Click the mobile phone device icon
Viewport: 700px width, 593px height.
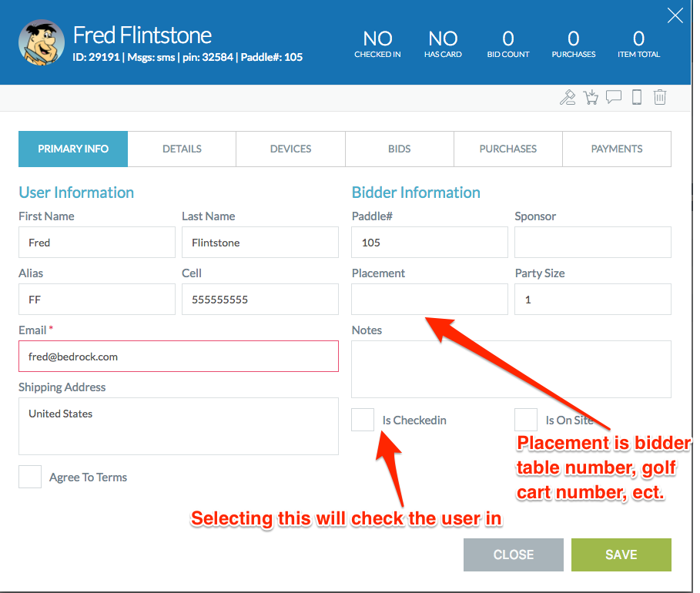(637, 97)
